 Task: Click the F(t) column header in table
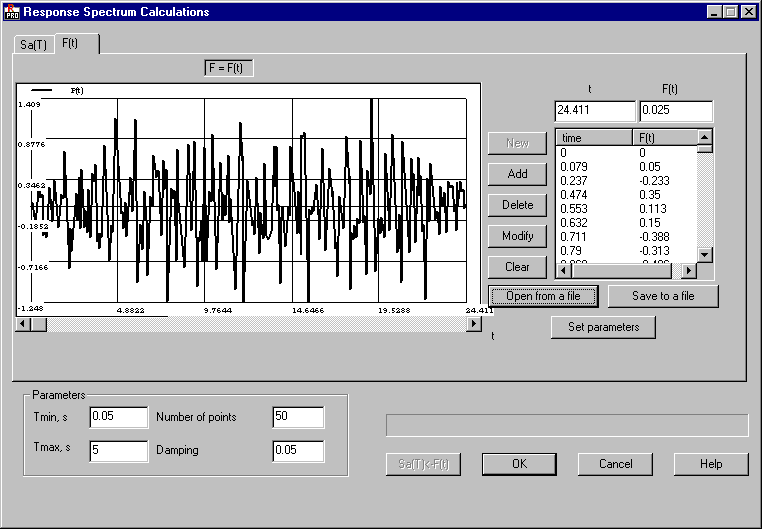(x=664, y=137)
